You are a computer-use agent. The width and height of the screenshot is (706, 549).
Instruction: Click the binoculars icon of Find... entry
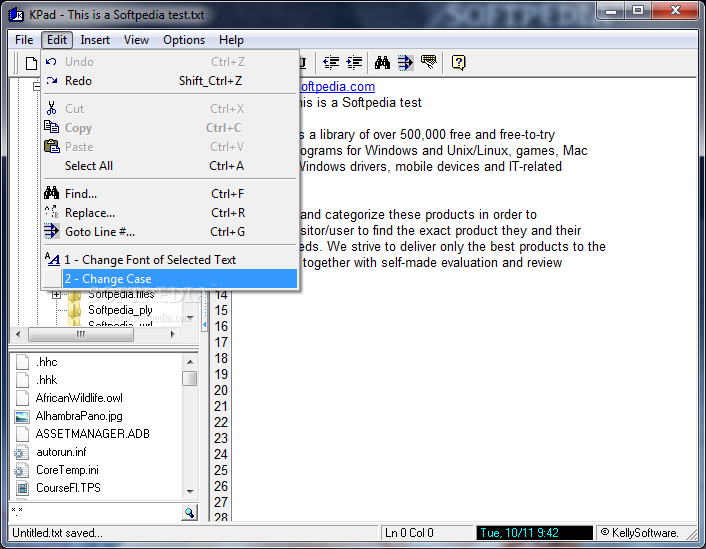click(x=51, y=193)
